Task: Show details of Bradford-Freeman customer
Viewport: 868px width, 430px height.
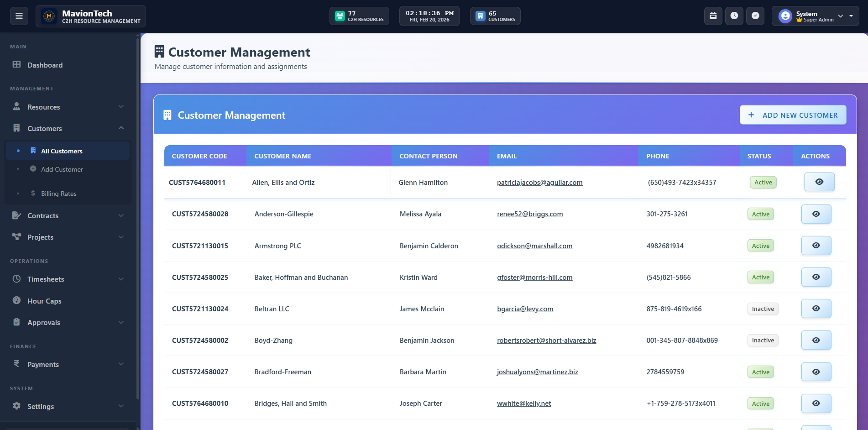Action: click(x=816, y=372)
